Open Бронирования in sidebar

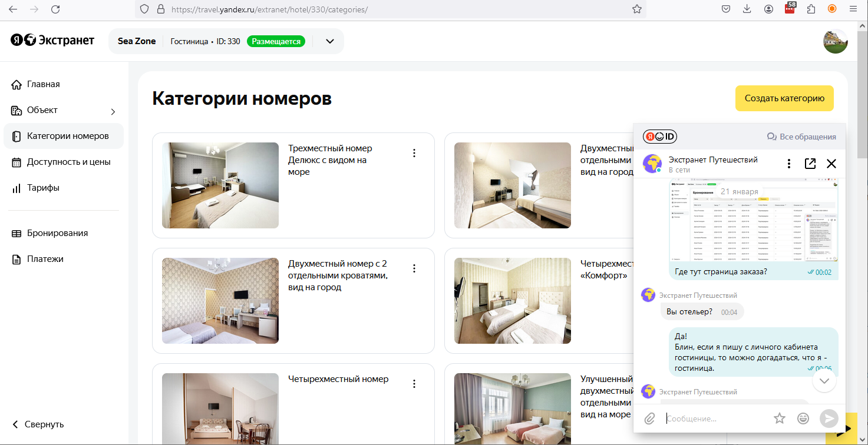[64, 233]
